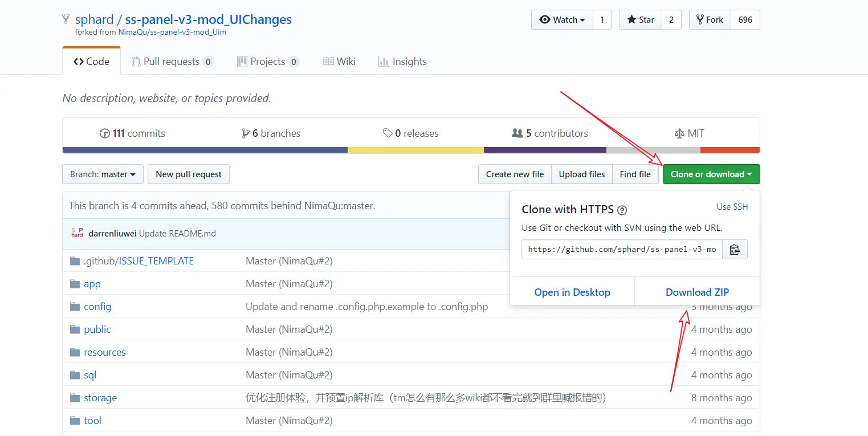This screenshot has height=436, width=868.
Task: Open the sphard owner profile link
Action: pyautogui.click(x=94, y=19)
